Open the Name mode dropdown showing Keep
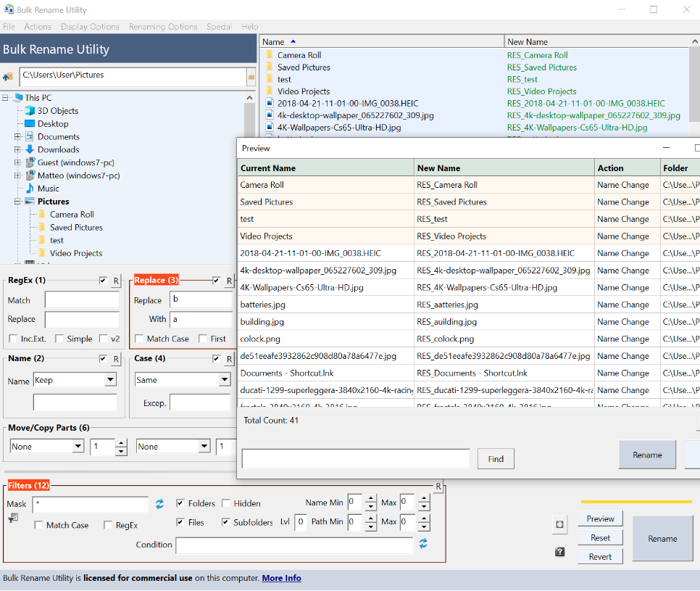Image resolution: width=700 pixels, height=591 pixels. (110, 380)
